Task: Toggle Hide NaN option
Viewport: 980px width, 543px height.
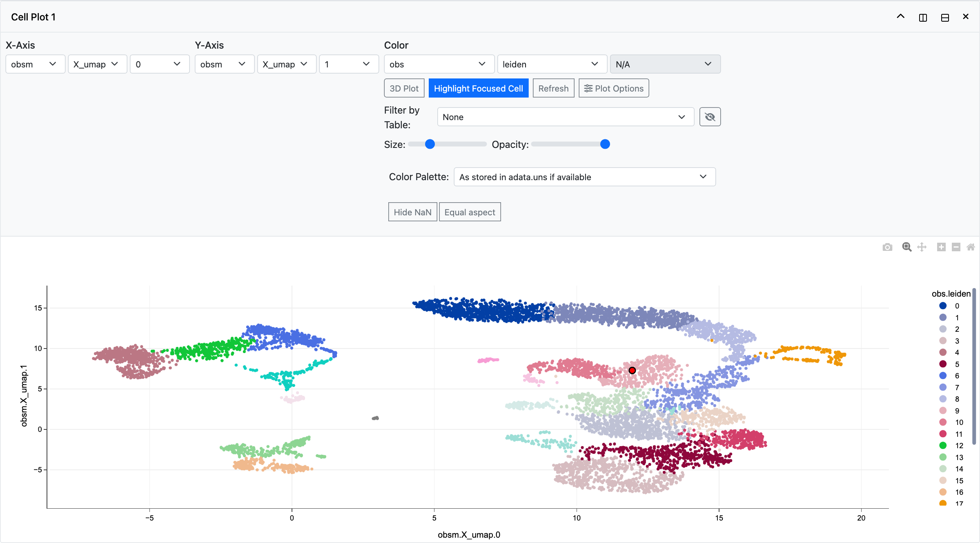Action: pyautogui.click(x=412, y=212)
